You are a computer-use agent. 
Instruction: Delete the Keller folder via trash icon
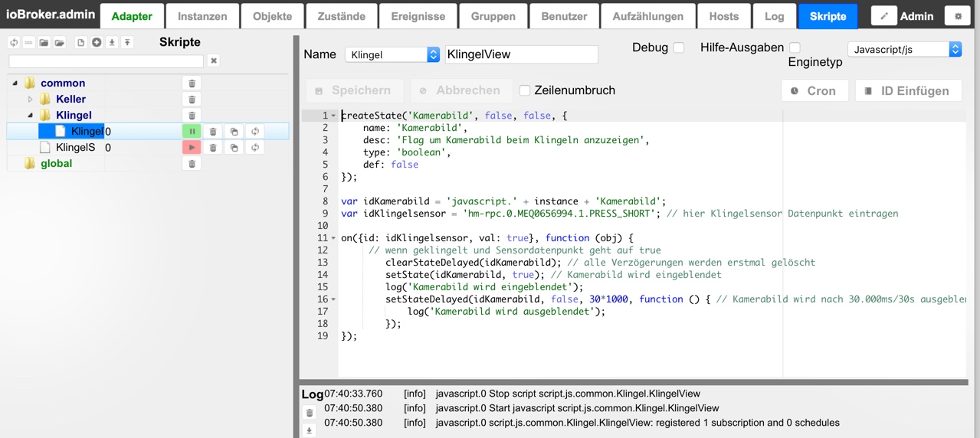[x=192, y=100]
